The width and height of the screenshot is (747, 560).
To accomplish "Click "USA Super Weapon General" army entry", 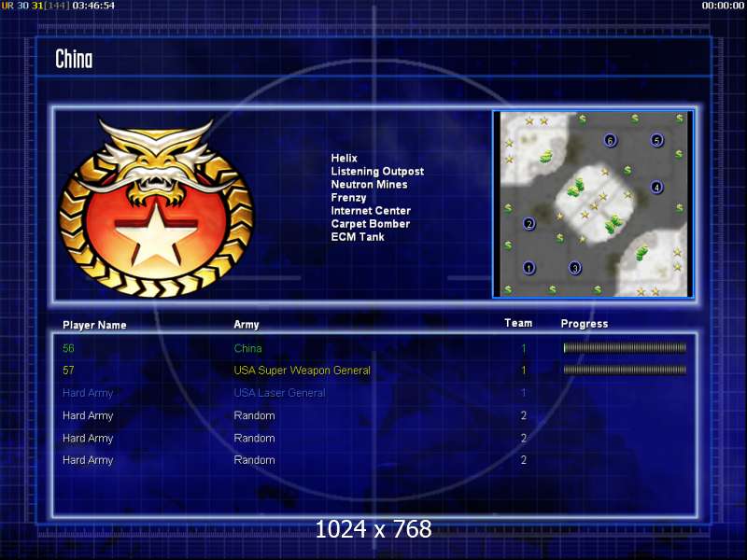I will pyautogui.click(x=302, y=371).
